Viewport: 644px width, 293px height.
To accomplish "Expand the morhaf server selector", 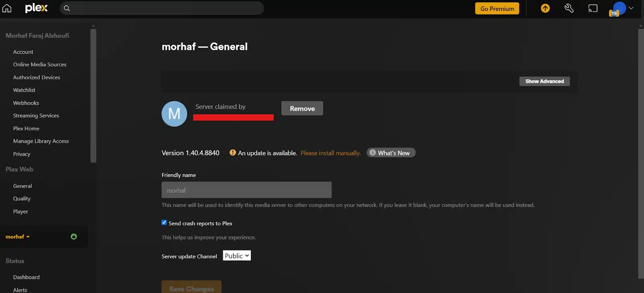I will pos(18,237).
